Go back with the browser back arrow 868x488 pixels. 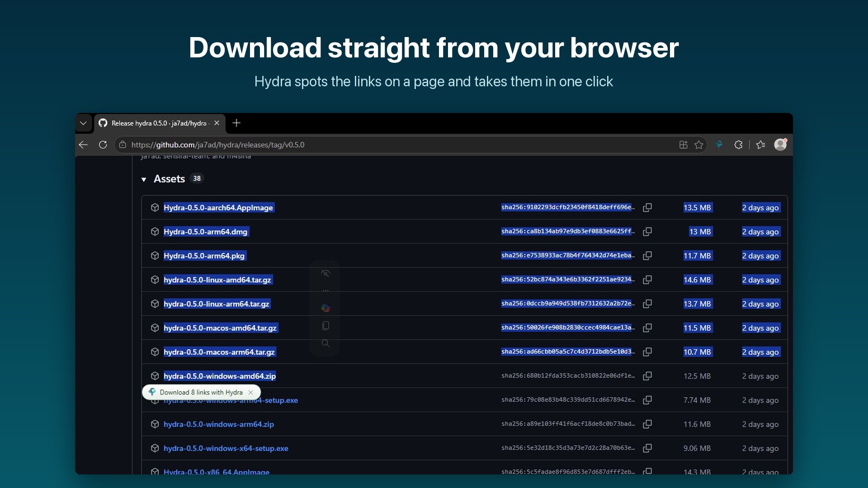pos(83,145)
